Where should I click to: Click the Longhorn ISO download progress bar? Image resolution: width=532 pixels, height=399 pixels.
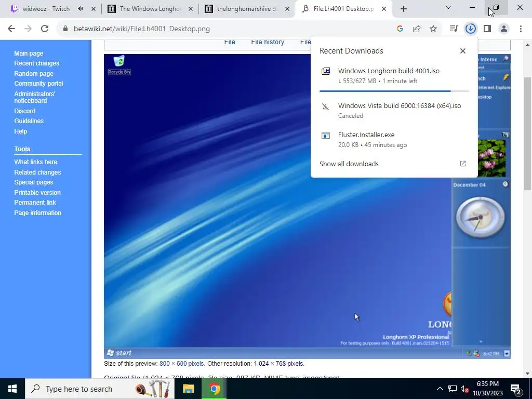394,91
